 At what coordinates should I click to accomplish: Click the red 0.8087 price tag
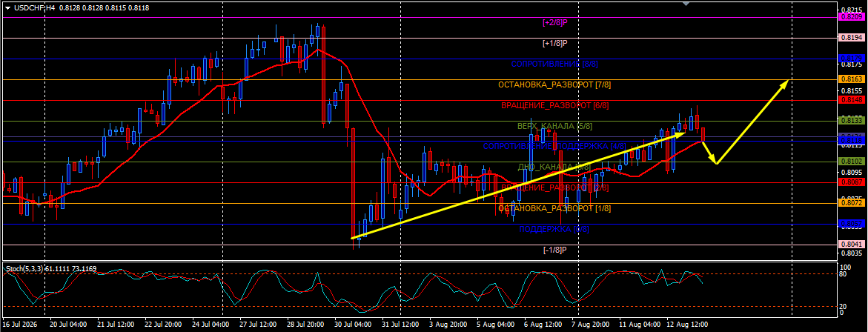coord(850,182)
